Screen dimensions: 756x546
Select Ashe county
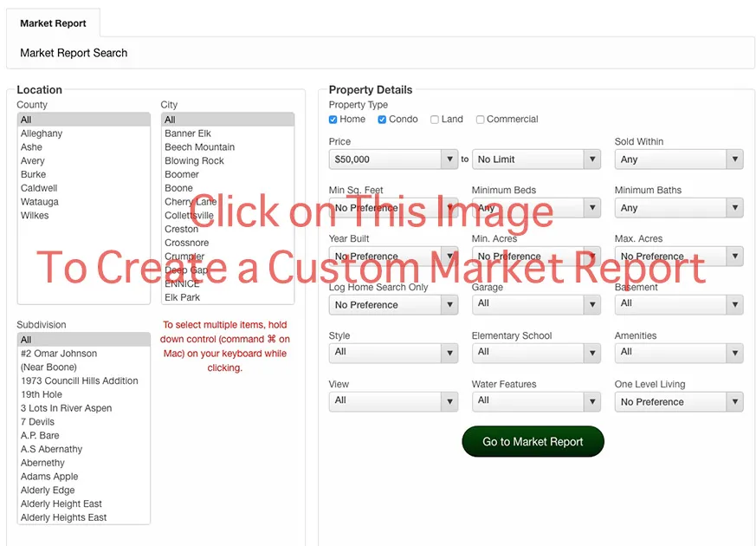84,147
